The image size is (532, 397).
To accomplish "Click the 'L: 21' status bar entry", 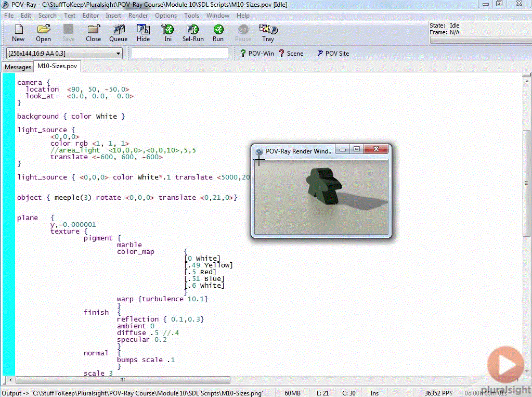I will (x=322, y=393).
